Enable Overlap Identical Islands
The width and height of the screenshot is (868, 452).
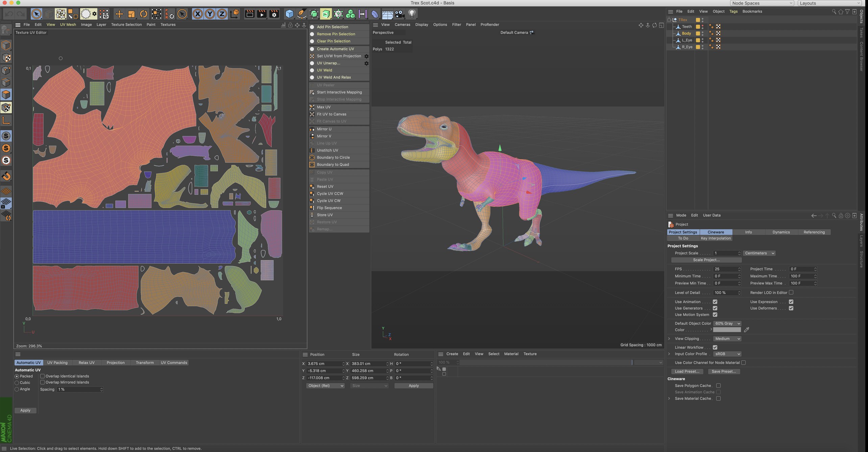[43, 376]
